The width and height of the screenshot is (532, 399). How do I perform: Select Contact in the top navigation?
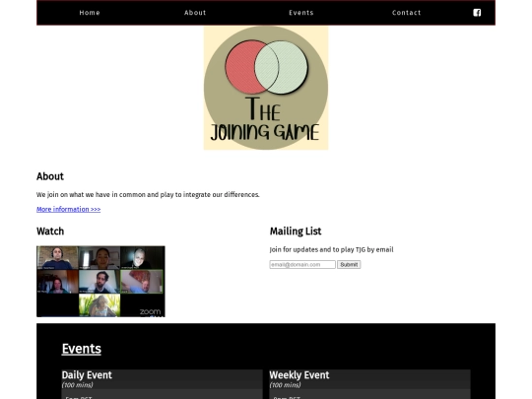(407, 13)
